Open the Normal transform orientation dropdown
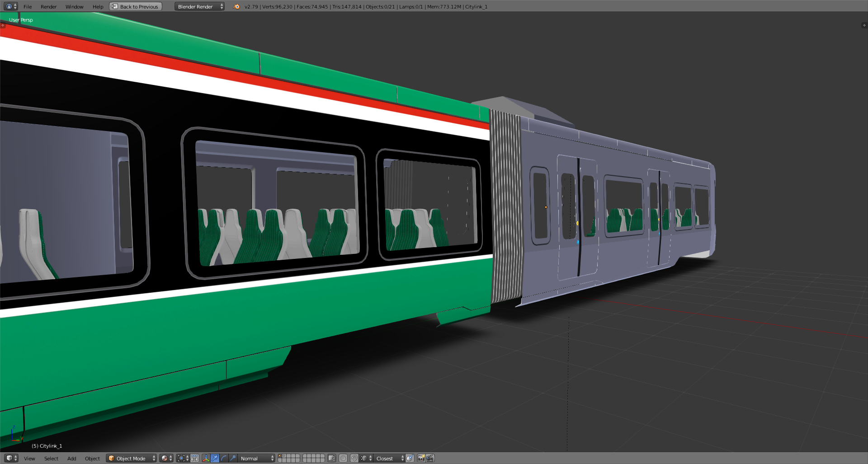Screen dimensions: 868x464 tap(256, 458)
